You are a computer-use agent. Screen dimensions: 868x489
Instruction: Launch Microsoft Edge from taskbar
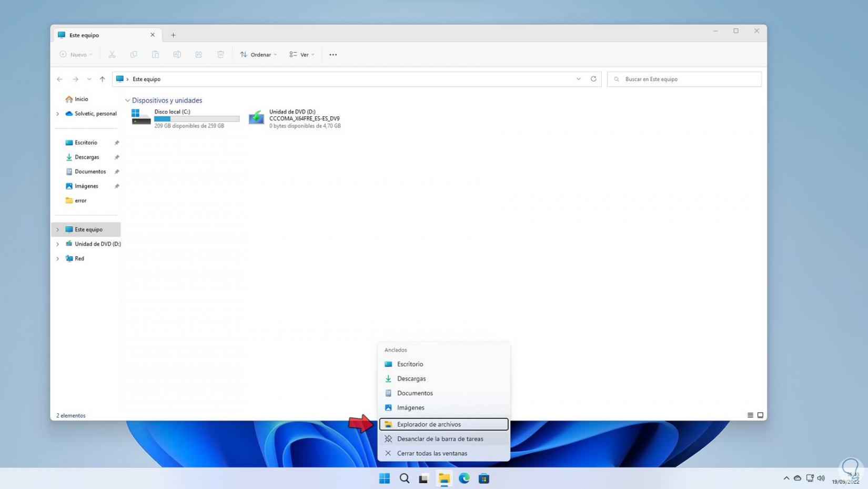pos(464,478)
